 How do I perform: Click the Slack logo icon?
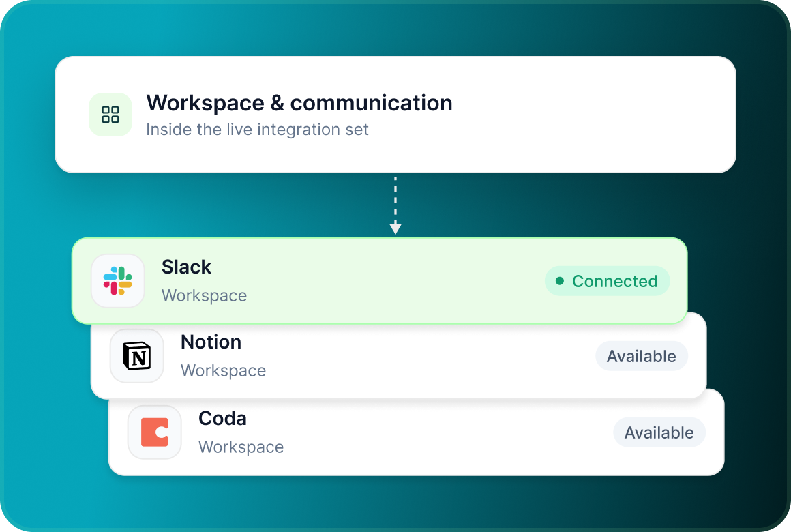click(117, 280)
